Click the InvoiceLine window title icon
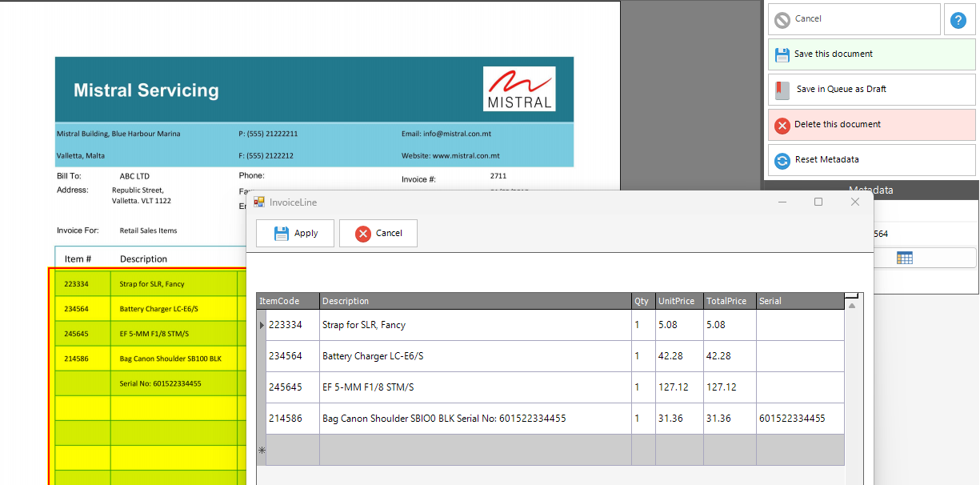This screenshot has height=485, width=980. click(x=259, y=202)
